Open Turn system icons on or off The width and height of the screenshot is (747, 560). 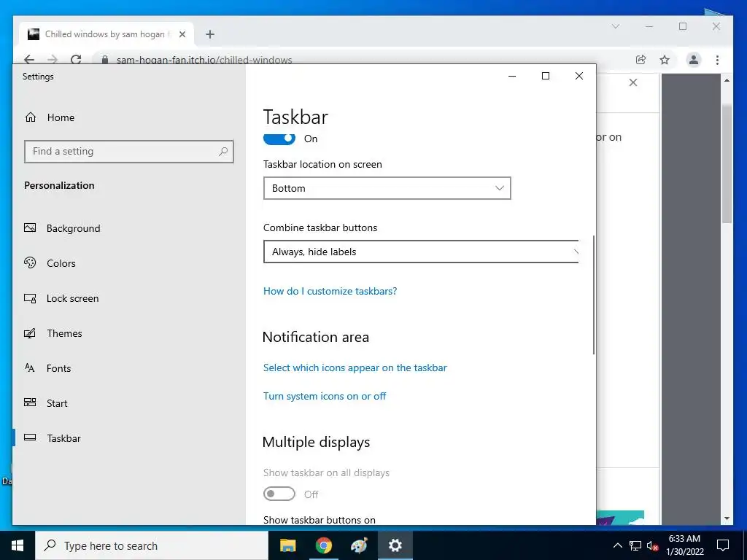325,396
